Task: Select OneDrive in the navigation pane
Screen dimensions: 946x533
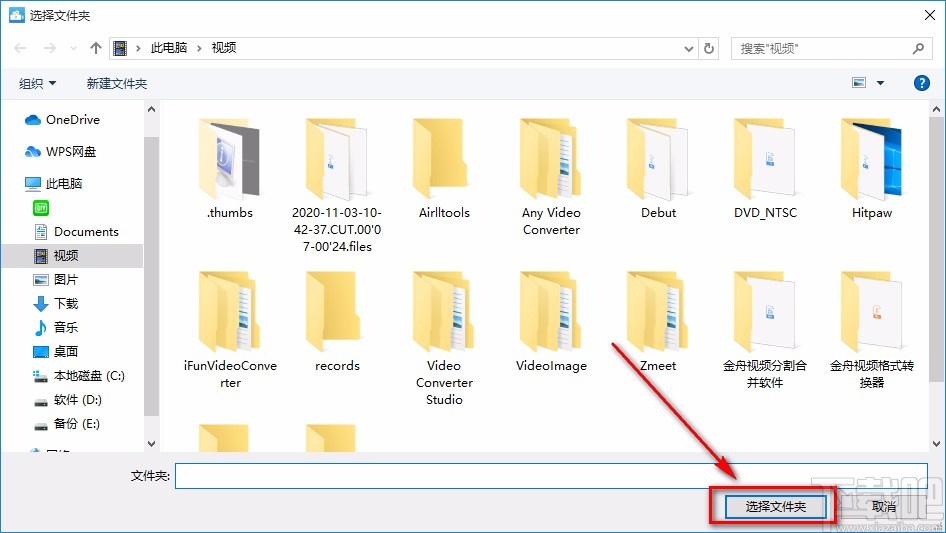Action: click(62, 120)
